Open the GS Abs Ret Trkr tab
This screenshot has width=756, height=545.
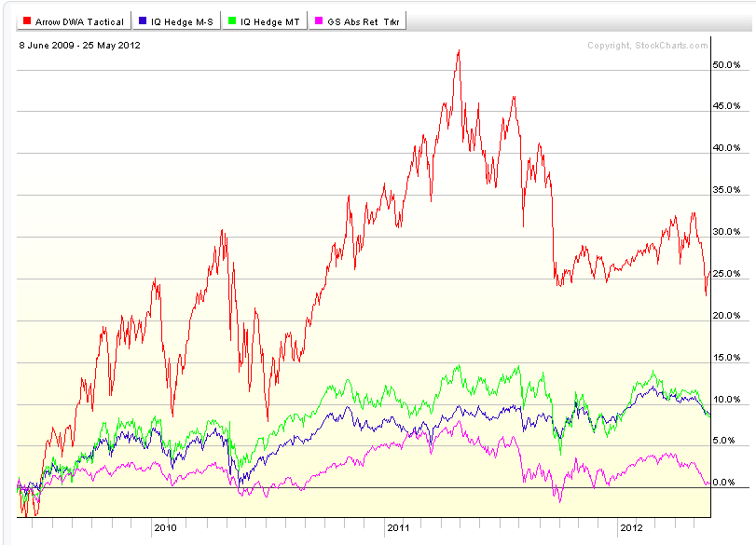[x=358, y=21]
